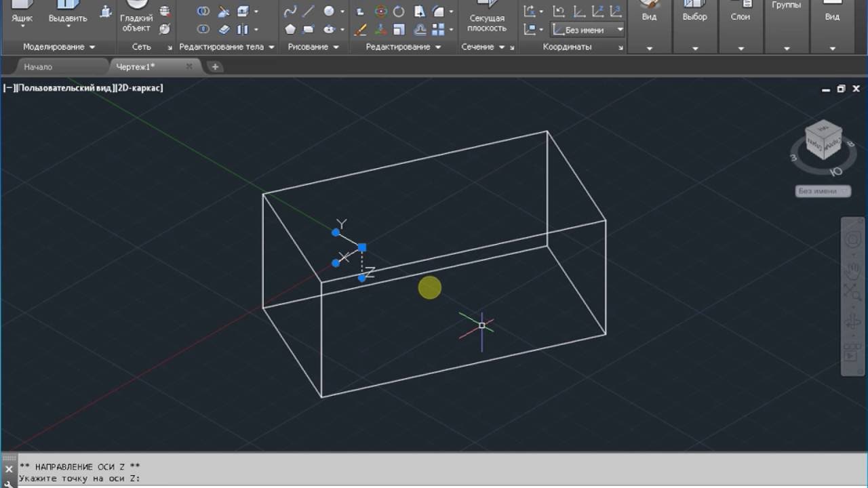868x488 pixels.
Task: Click the [−] viewport controls label
Action: click(9, 87)
